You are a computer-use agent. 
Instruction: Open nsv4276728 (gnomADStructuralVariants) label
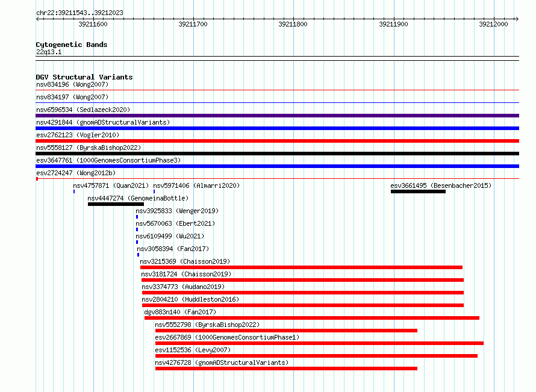click(x=222, y=362)
